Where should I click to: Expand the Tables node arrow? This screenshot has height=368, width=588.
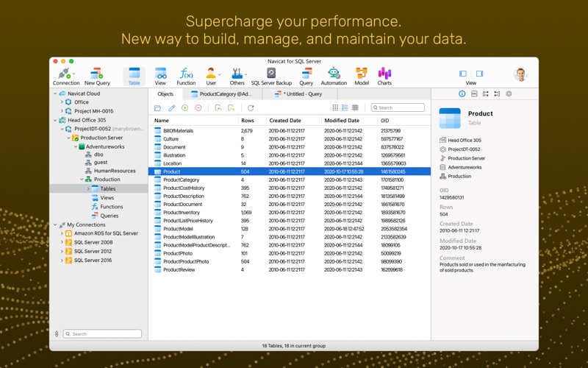click(88, 188)
